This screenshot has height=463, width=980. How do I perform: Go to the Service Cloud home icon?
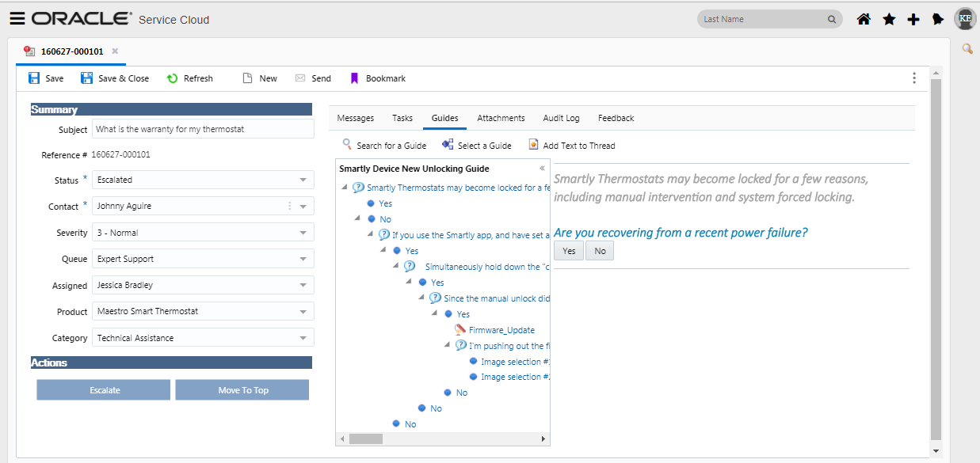tap(863, 17)
